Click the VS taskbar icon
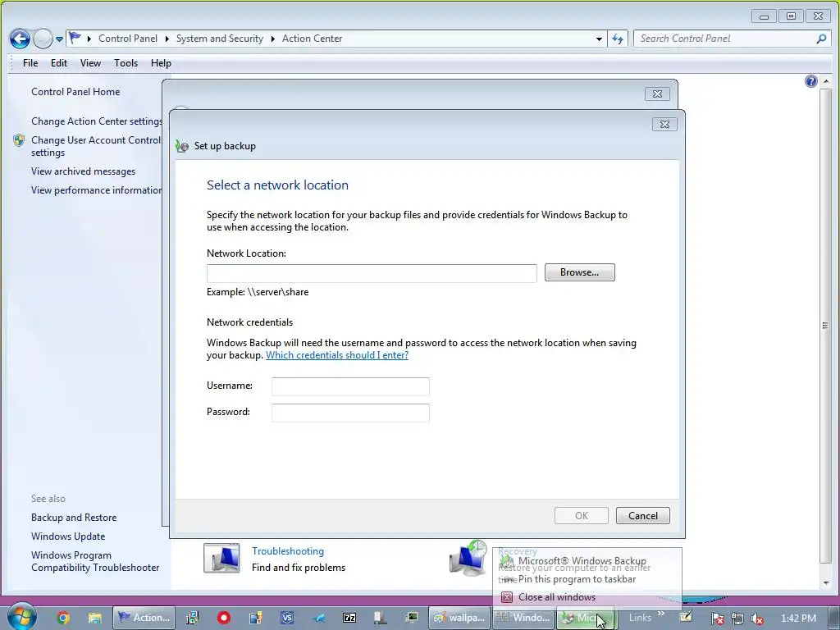This screenshot has height=630, width=840. 287,619
